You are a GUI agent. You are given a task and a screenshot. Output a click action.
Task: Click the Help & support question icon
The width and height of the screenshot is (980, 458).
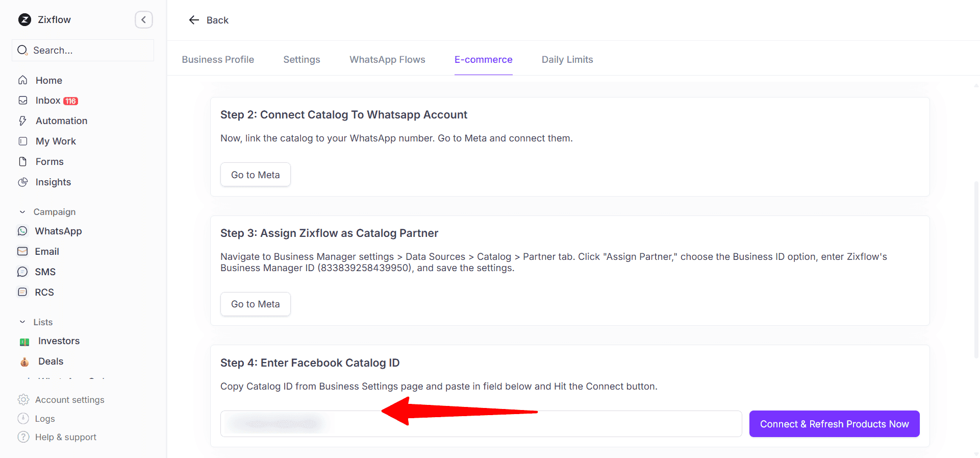coord(23,437)
